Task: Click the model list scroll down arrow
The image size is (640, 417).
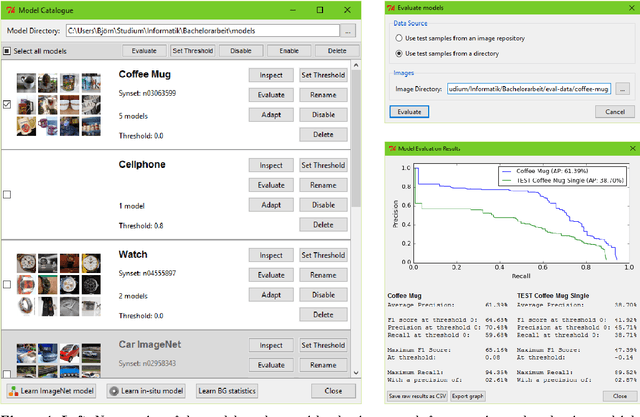Action: pos(356,373)
